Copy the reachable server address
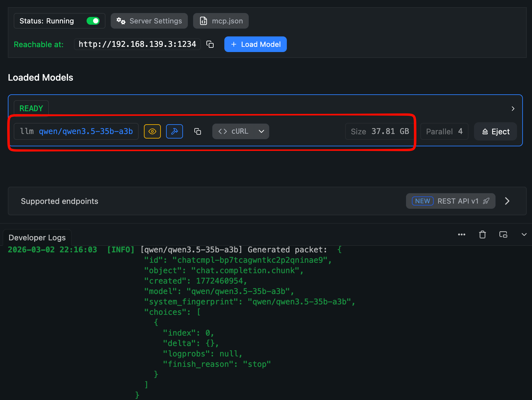This screenshot has width=532, height=400. pos(210,44)
